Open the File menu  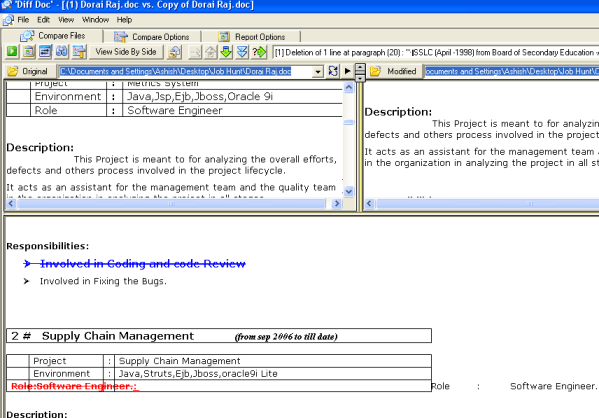[23, 20]
